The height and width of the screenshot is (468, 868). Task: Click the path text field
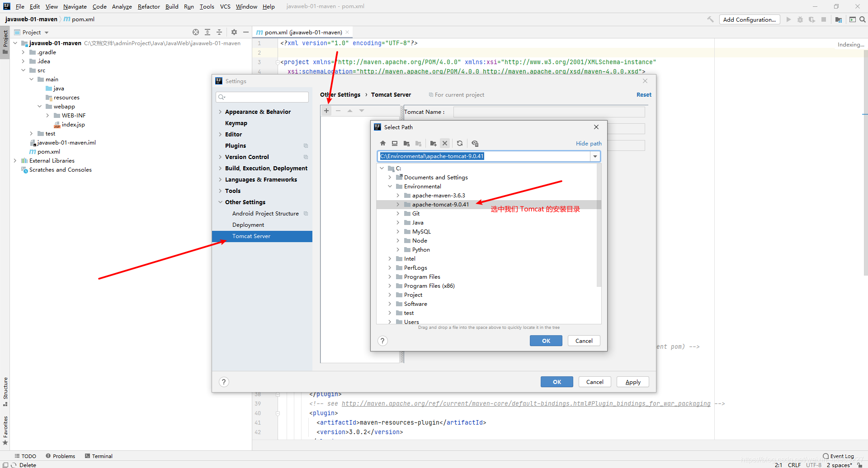(x=484, y=156)
